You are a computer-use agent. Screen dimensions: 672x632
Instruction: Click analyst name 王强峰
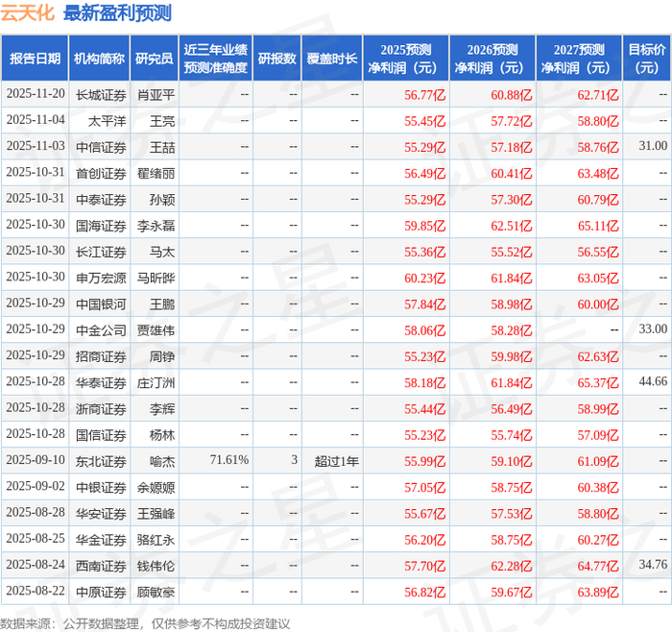pyautogui.click(x=156, y=513)
